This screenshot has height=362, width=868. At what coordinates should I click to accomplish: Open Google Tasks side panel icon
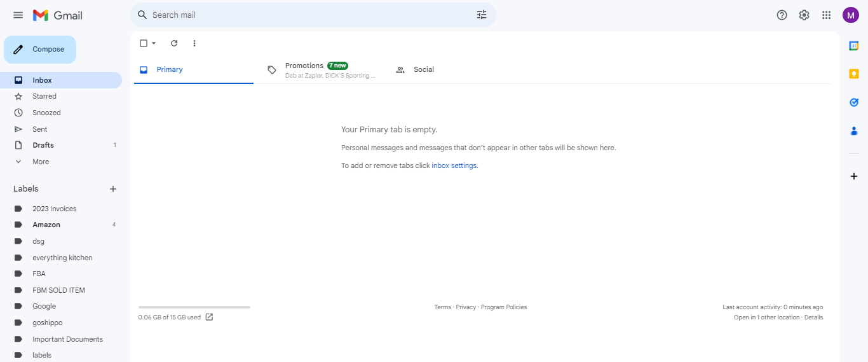[854, 102]
